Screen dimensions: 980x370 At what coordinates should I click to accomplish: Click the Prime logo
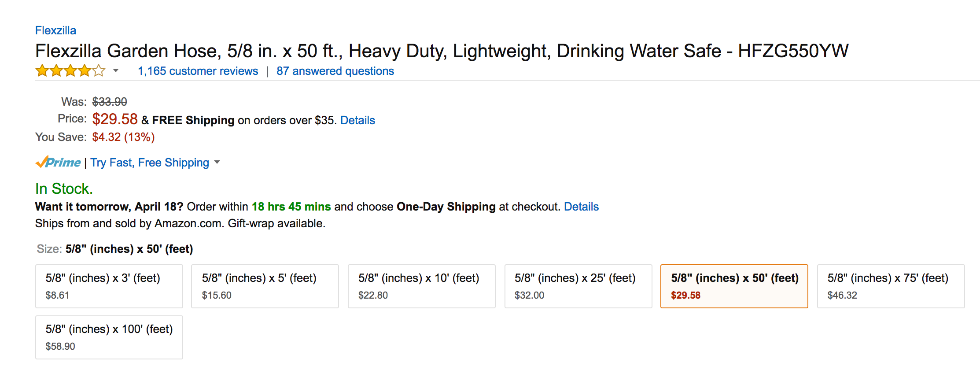pos(58,163)
